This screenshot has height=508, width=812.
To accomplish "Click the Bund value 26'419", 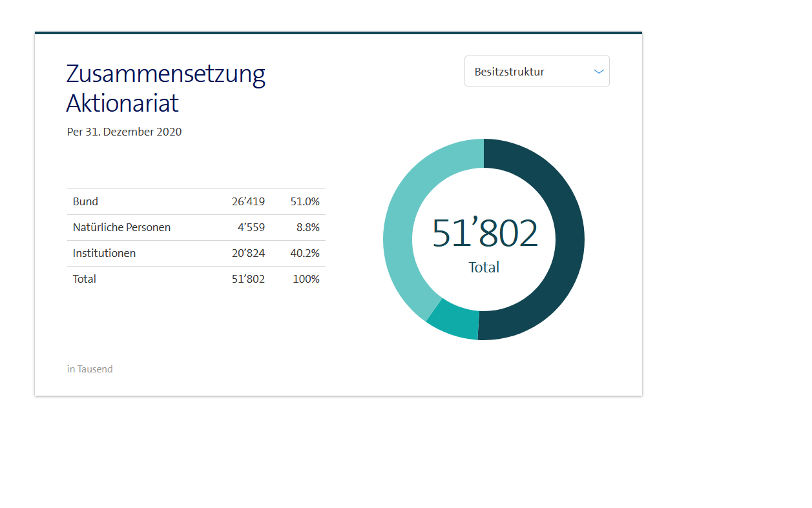I will point(248,201).
